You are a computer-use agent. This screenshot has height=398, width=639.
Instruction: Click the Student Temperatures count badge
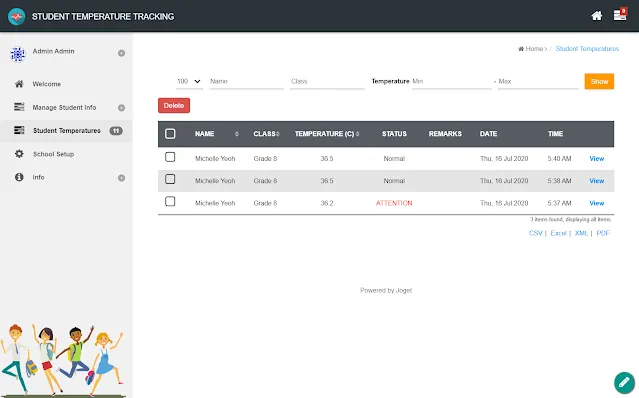click(116, 131)
